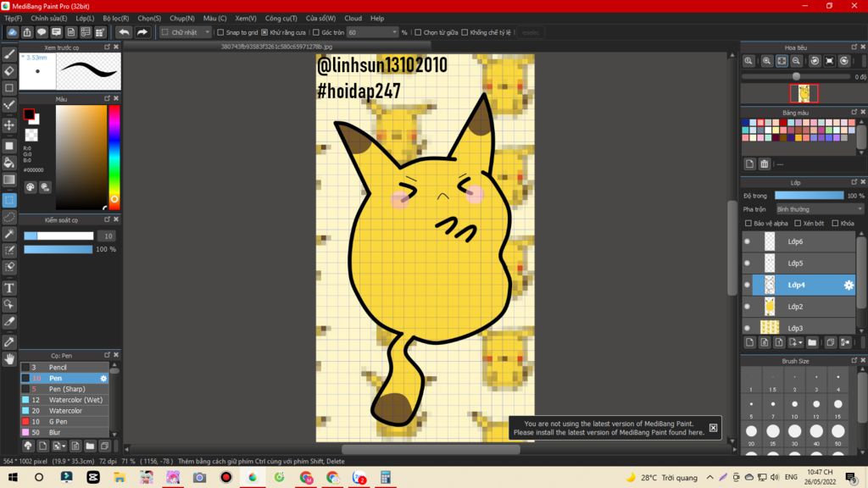Open Calculator from taskbar

pyautogui.click(x=386, y=477)
